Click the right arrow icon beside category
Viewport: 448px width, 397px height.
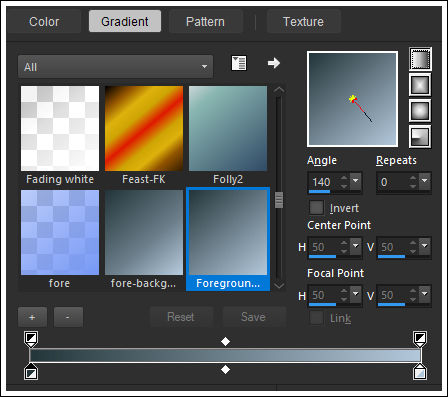point(274,63)
